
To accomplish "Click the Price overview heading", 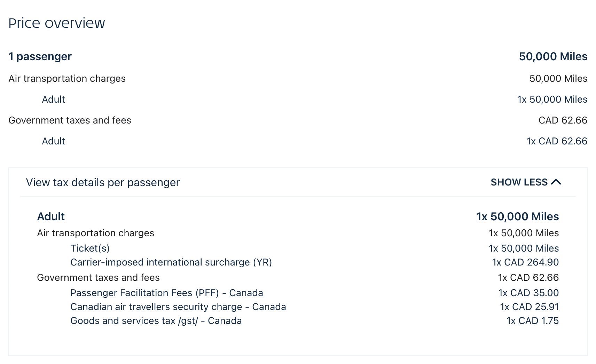I will 57,23.
